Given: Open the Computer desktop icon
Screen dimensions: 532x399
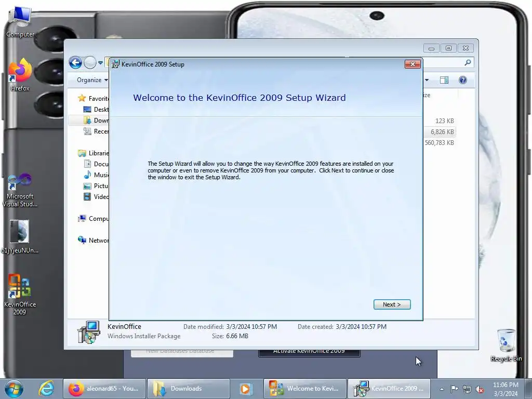Looking at the screenshot, I should point(20,22).
